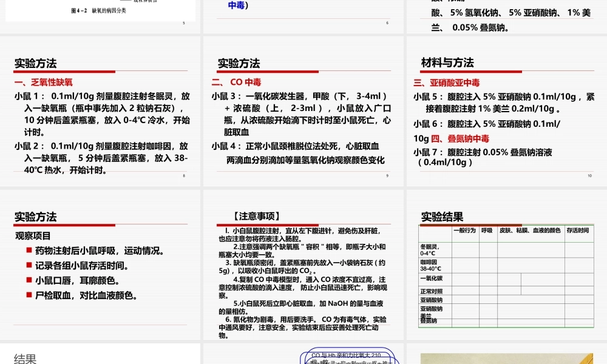
Task: Click the 小鼠 2 paragraph about 咖啡因
Action: coord(101,158)
